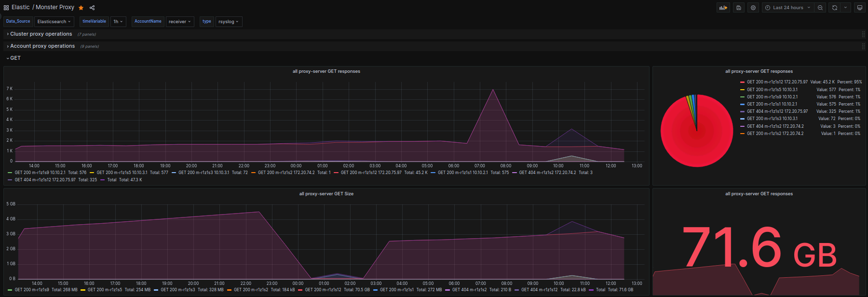
Task: Open the refresh interval dropdown arrow
Action: pos(845,8)
